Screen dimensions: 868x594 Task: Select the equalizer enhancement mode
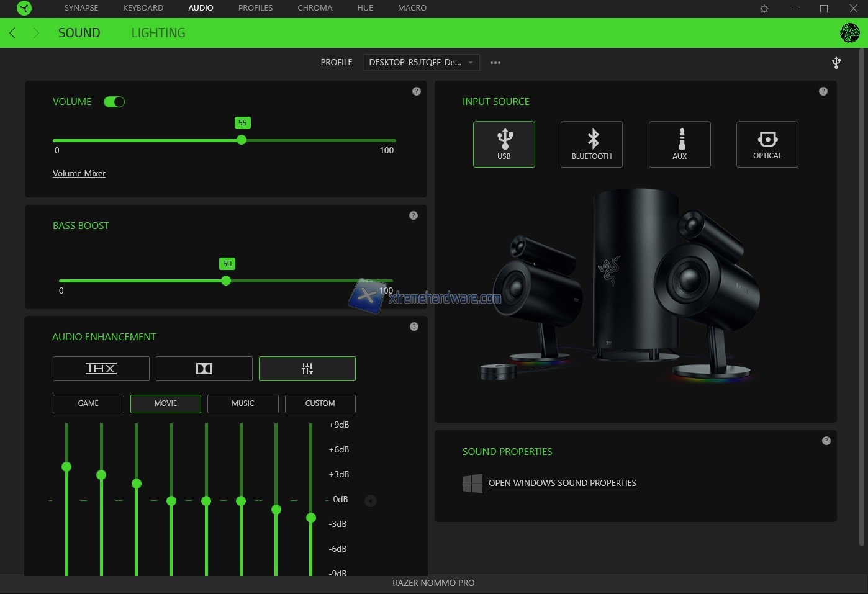click(x=307, y=369)
